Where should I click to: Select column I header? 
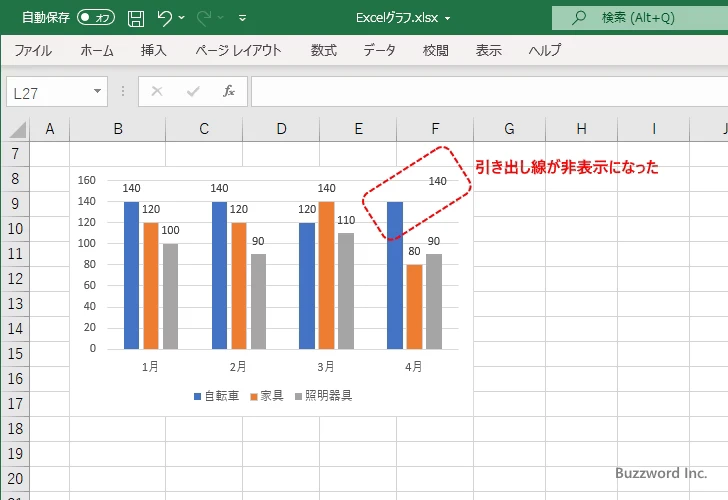(x=654, y=129)
